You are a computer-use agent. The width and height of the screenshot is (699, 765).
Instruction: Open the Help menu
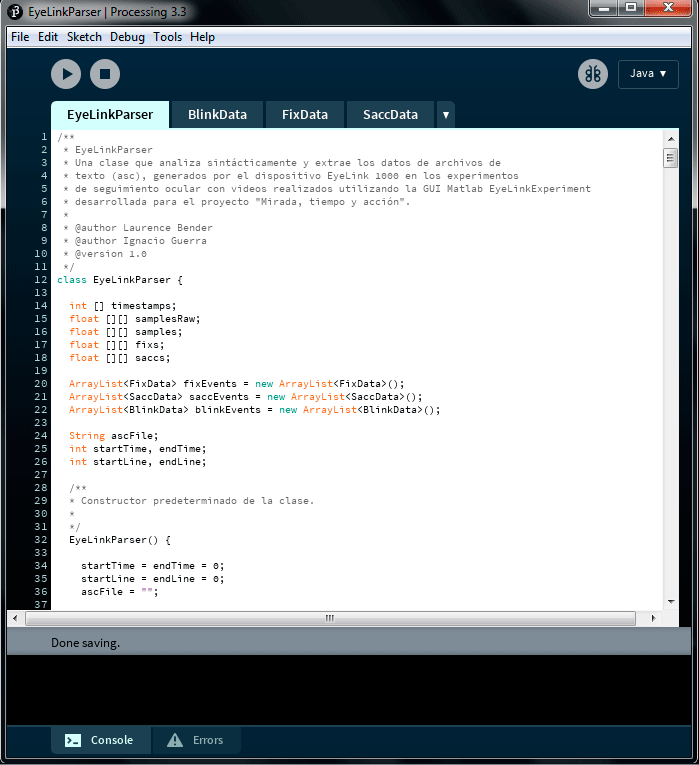(x=202, y=37)
